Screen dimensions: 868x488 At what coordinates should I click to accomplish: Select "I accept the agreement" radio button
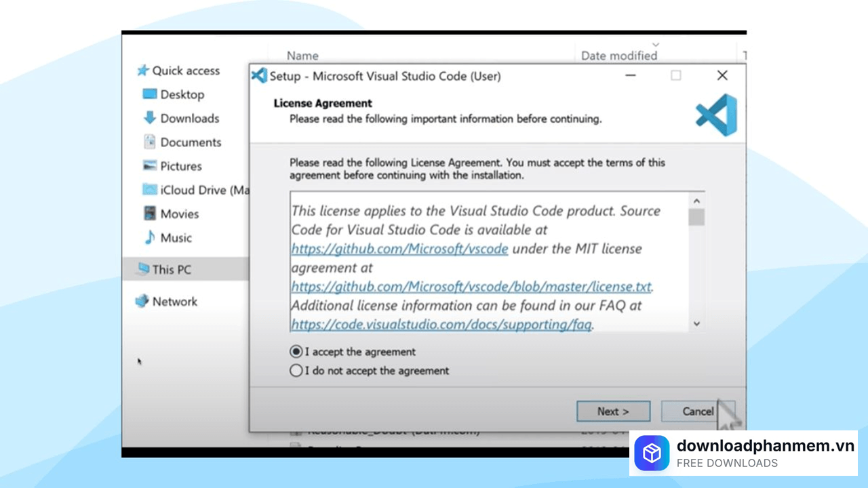click(x=296, y=352)
